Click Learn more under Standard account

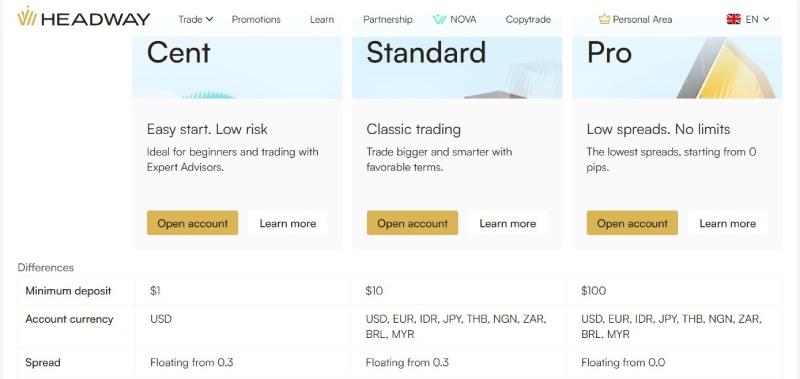pos(508,223)
